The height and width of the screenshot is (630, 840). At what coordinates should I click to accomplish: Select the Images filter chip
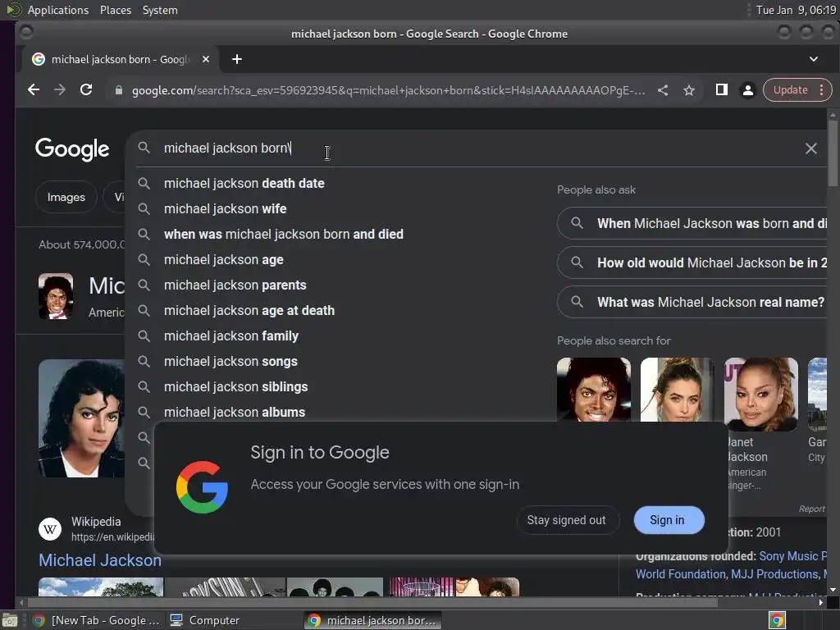click(66, 197)
